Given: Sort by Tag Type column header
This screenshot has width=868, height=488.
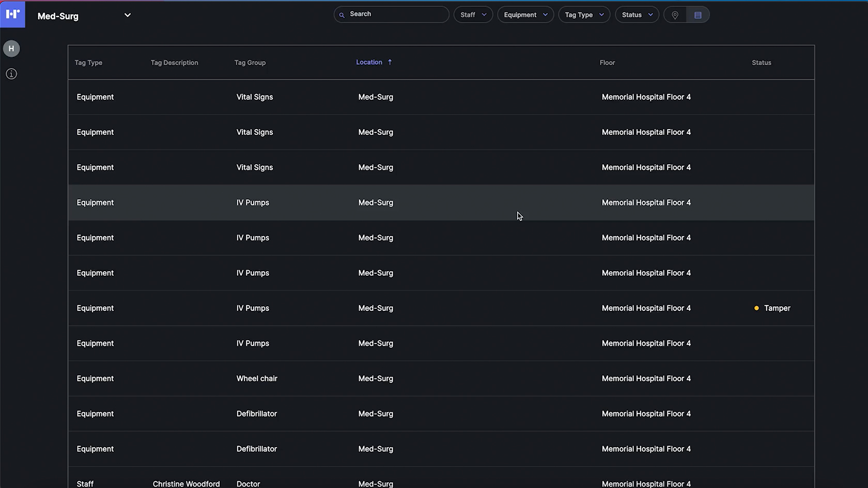Looking at the screenshot, I should (x=88, y=62).
